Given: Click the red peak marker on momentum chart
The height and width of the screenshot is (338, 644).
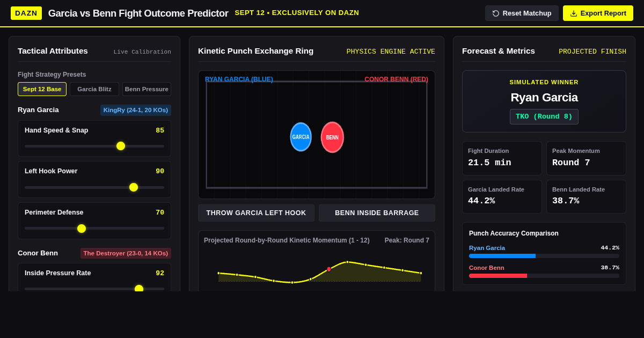Looking at the screenshot, I should point(329,269).
